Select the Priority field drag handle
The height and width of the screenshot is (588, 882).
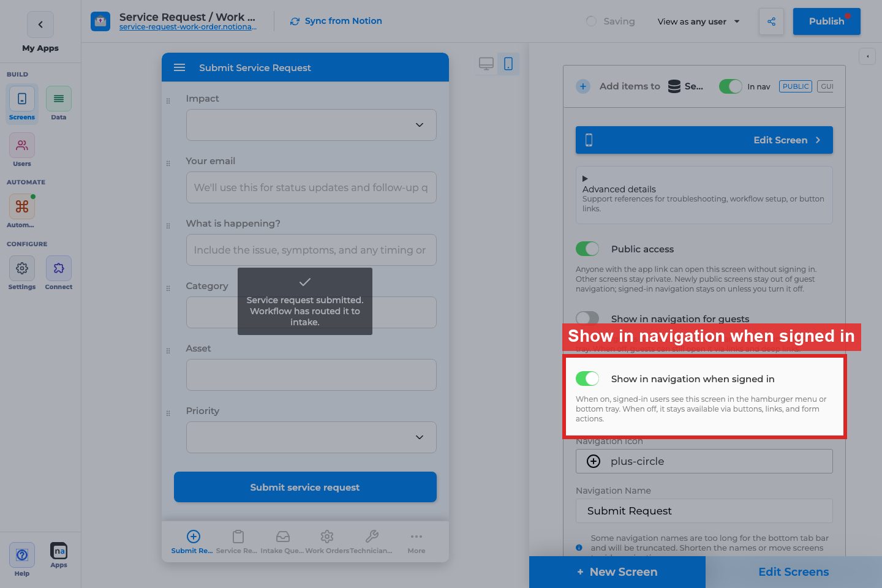168,413
